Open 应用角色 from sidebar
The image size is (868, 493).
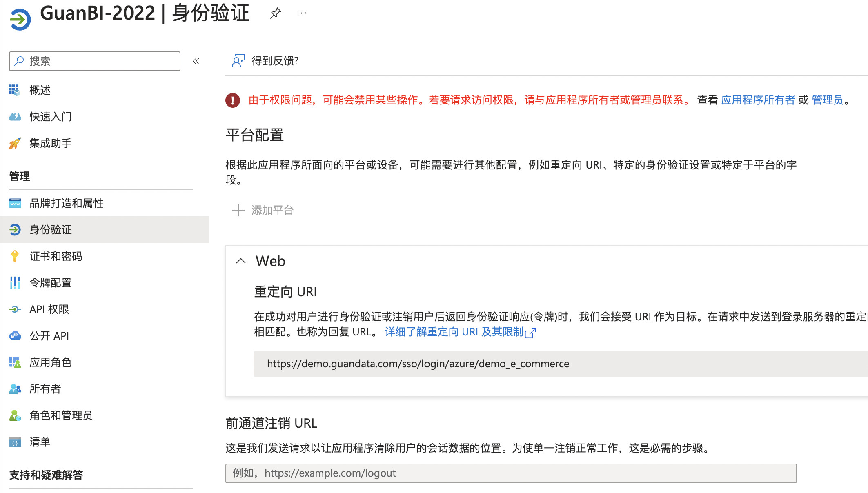click(x=51, y=362)
